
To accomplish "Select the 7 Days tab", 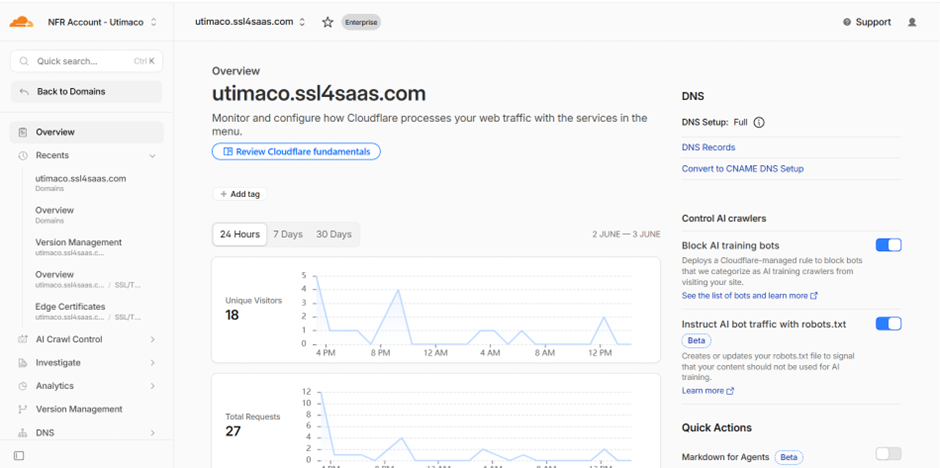I will tap(288, 234).
